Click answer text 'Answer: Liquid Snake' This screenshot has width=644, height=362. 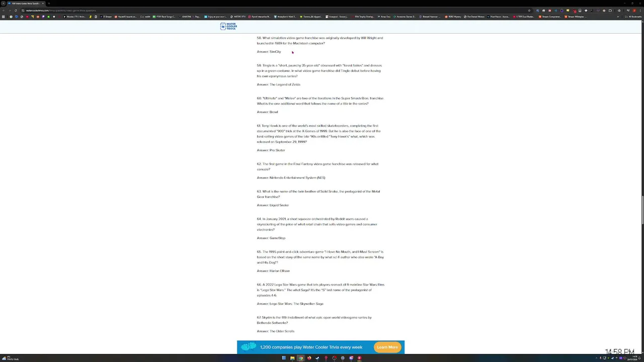coord(273,205)
